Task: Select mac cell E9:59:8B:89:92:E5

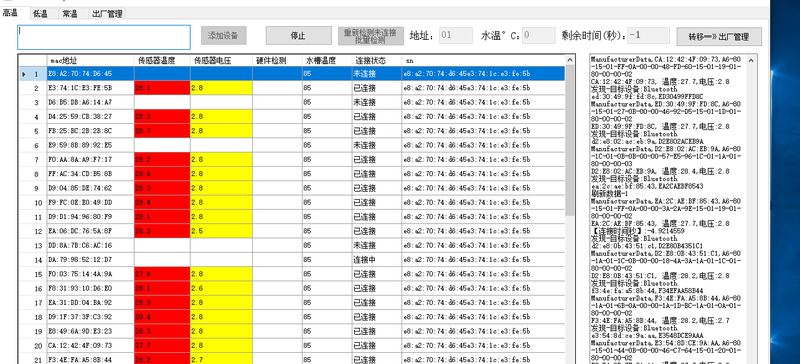Action: 90,145
